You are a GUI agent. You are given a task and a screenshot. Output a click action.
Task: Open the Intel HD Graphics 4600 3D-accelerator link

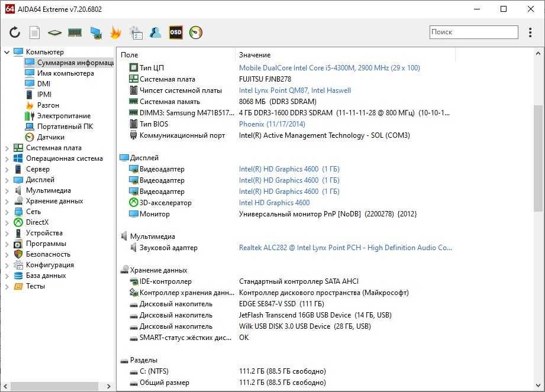pos(274,203)
